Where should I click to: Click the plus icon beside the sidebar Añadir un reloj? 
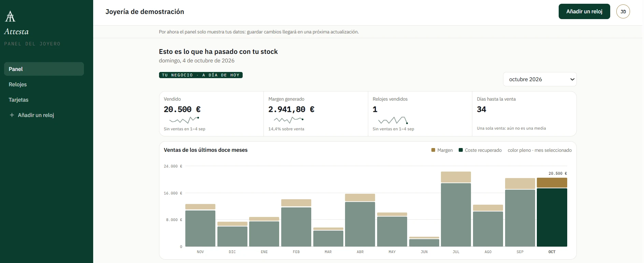12,115
